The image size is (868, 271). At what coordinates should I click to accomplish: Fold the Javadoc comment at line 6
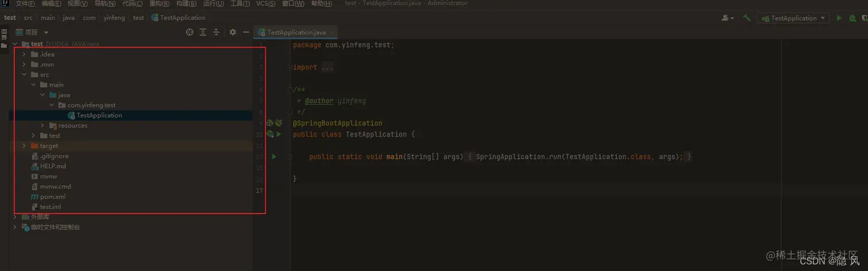point(290,90)
